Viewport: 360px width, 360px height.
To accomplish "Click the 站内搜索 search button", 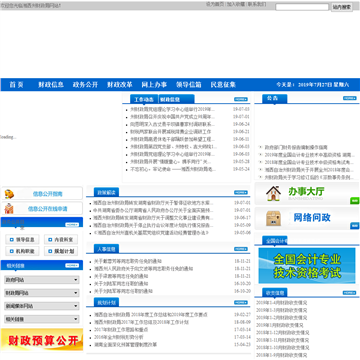I will coord(342,7).
